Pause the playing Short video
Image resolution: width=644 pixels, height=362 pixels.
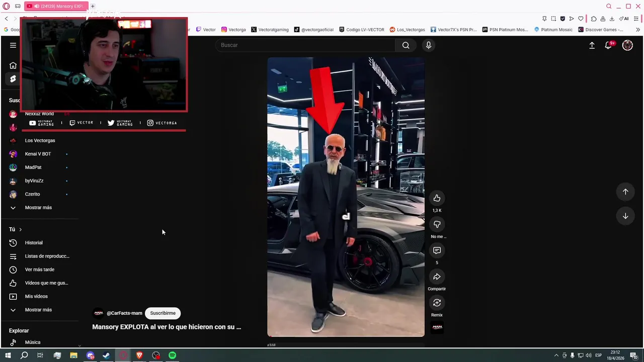tap(346, 197)
